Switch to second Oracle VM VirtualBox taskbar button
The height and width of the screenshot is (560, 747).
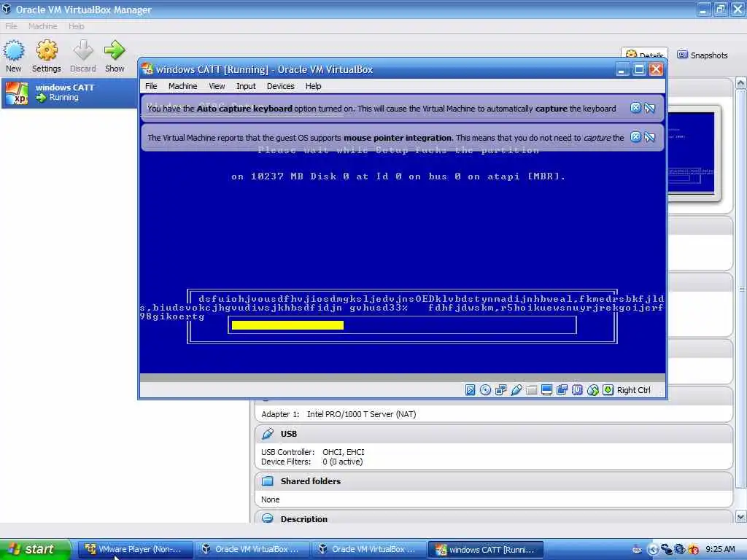[369, 549]
